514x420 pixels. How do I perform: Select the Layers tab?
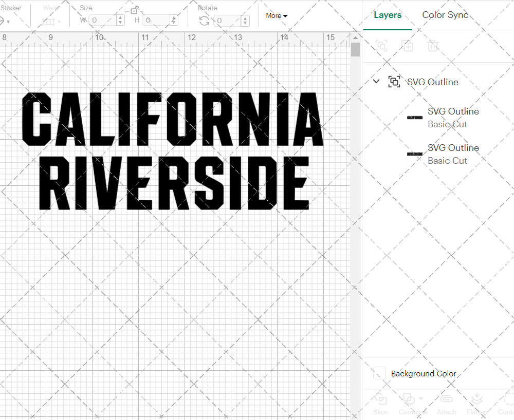(388, 15)
